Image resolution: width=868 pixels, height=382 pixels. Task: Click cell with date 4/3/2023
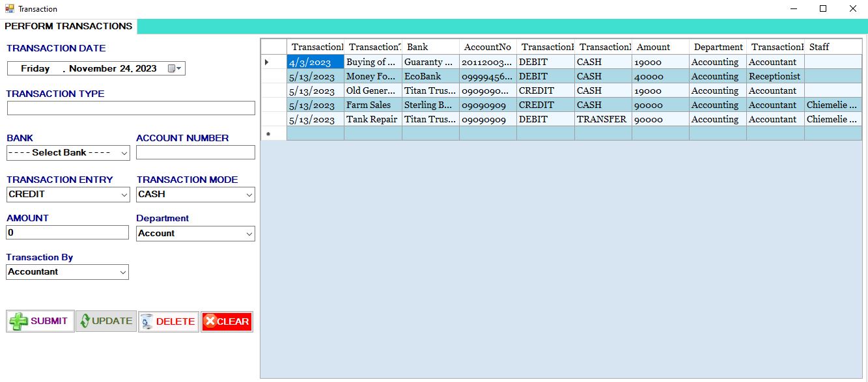click(315, 62)
